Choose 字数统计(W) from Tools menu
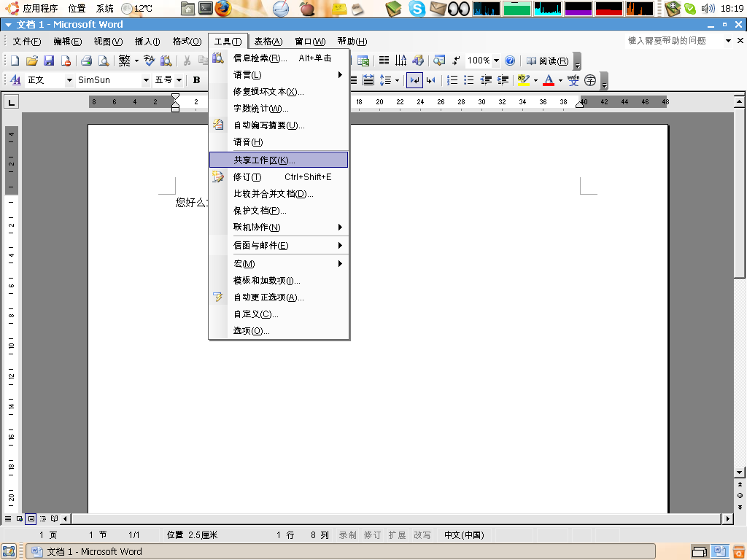Screen dimensions: 747x560 click(279, 109)
